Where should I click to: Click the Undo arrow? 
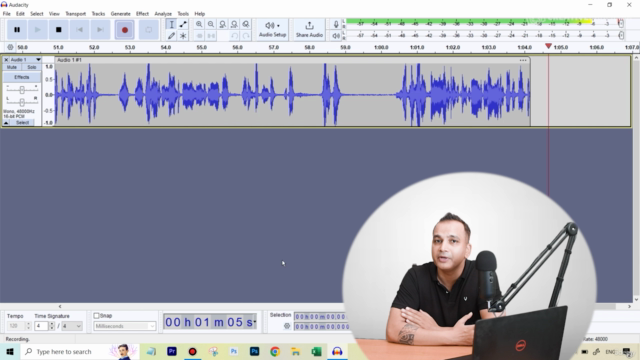[234, 36]
